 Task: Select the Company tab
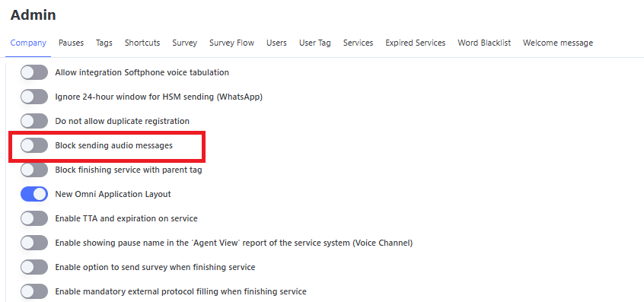click(x=28, y=43)
